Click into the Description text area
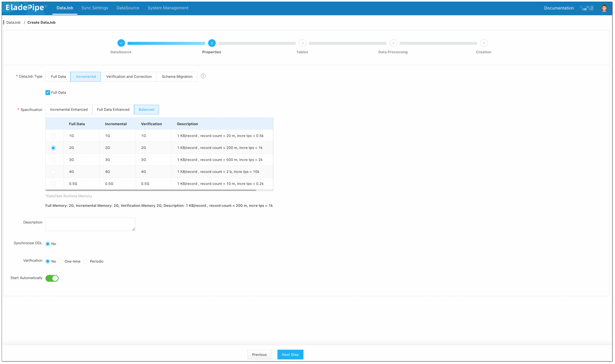This screenshot has height=364, width=615. pyautogui.click(x=90, y=224)
